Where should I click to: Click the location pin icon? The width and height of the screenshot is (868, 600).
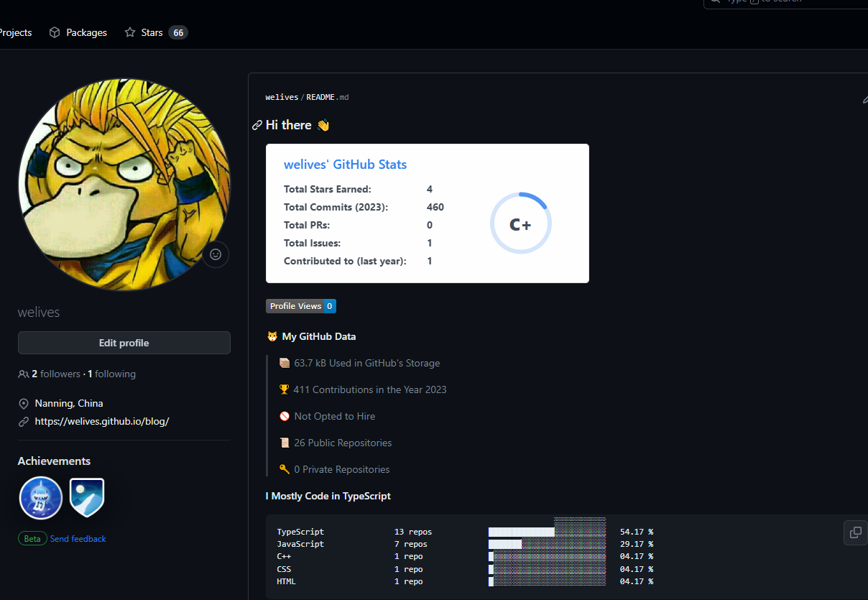24,403
